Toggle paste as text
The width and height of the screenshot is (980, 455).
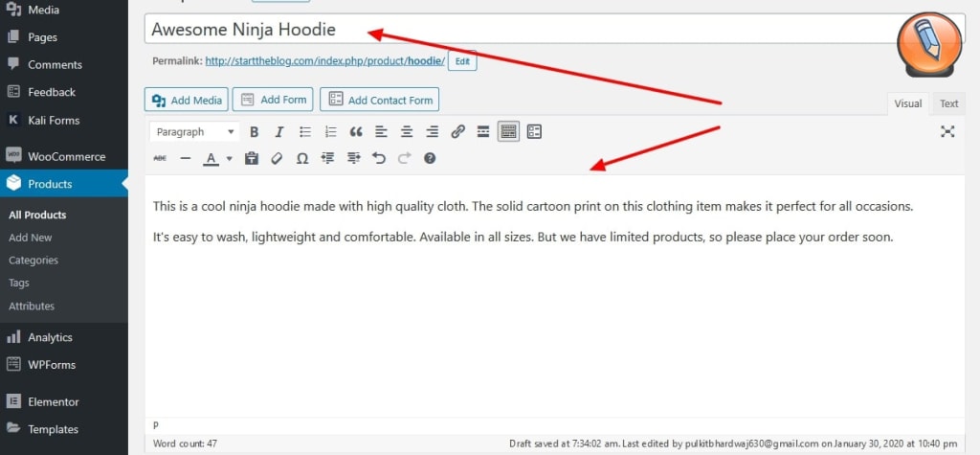coord(252,158)
